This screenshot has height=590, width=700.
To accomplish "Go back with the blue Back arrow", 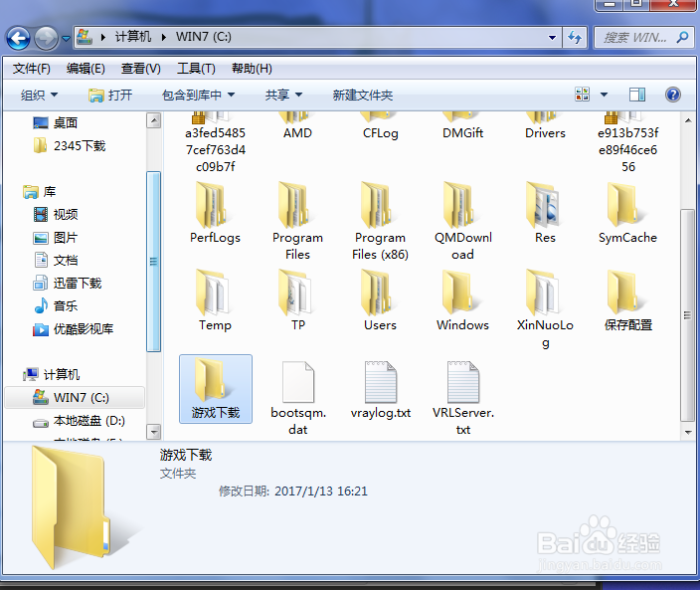I will tap(18, 38).
